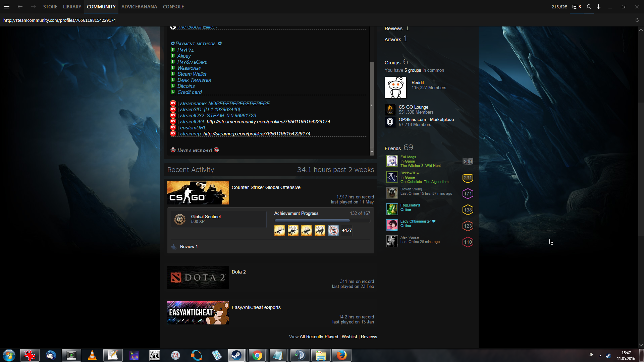The width and height of the screenshot is (644, 362).
Task: Open the Global Sentinel badge icon
Action: (x=180, y=219)
